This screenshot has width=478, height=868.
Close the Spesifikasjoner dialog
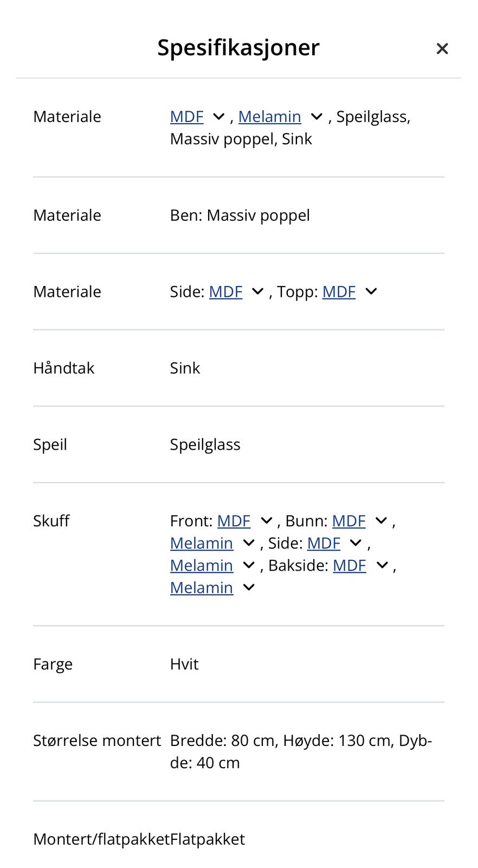pos(442,49)
